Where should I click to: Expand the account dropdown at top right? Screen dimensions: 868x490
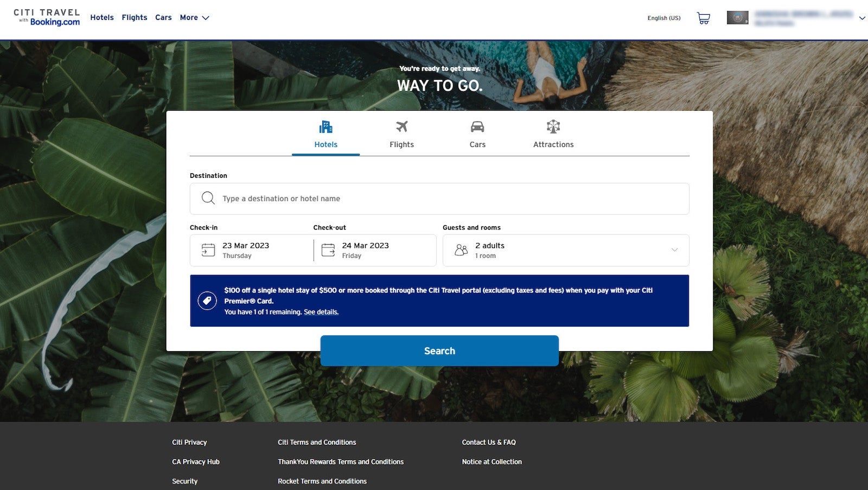pyautogui.click(x=862, y=17)
